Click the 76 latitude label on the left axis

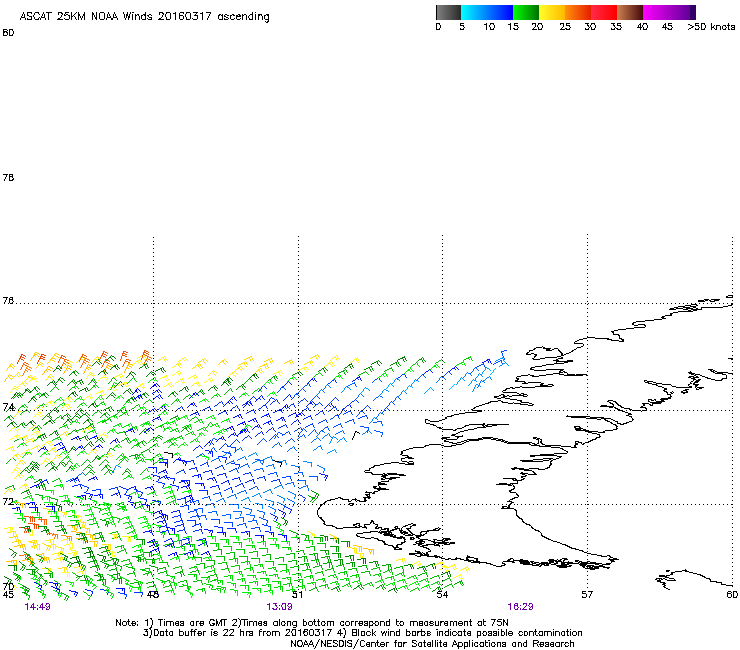click(x=8, y=301)
